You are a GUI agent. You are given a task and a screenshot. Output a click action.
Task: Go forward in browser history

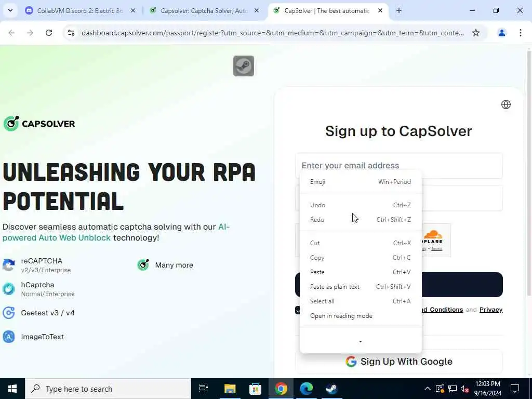[30, 33]
